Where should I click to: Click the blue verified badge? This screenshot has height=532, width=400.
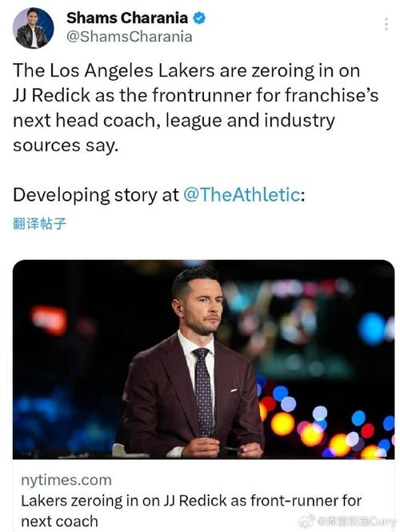pos(199,18)
